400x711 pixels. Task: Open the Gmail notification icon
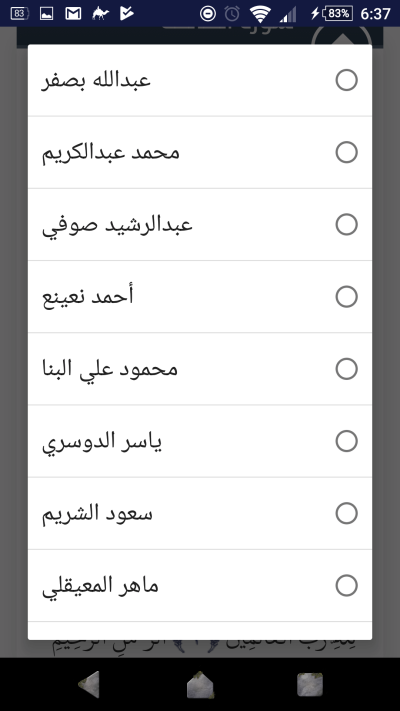[73, 14]
